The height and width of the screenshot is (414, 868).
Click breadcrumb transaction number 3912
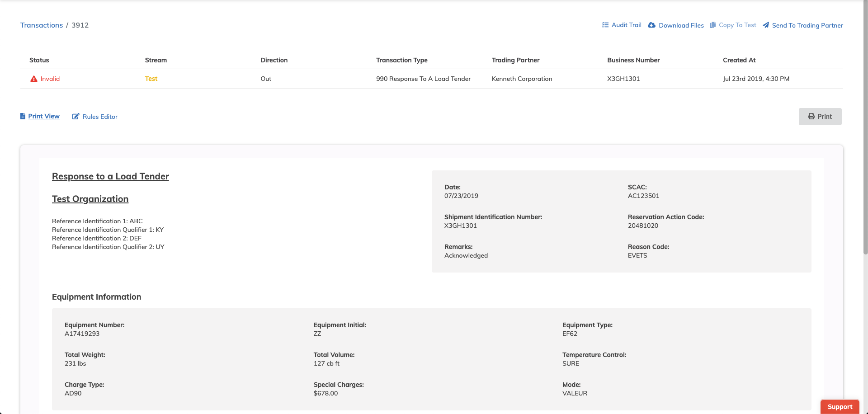point(80,25)
